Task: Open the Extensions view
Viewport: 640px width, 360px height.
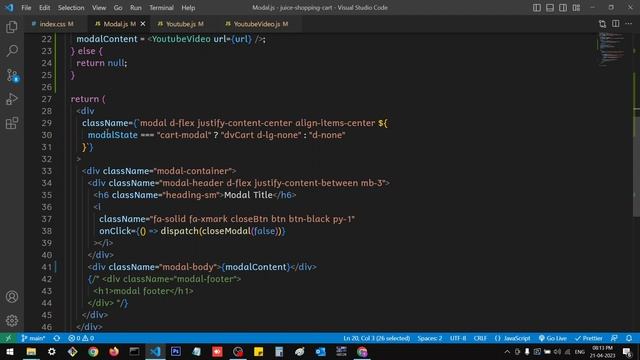Action: click(x=12, y=123)
